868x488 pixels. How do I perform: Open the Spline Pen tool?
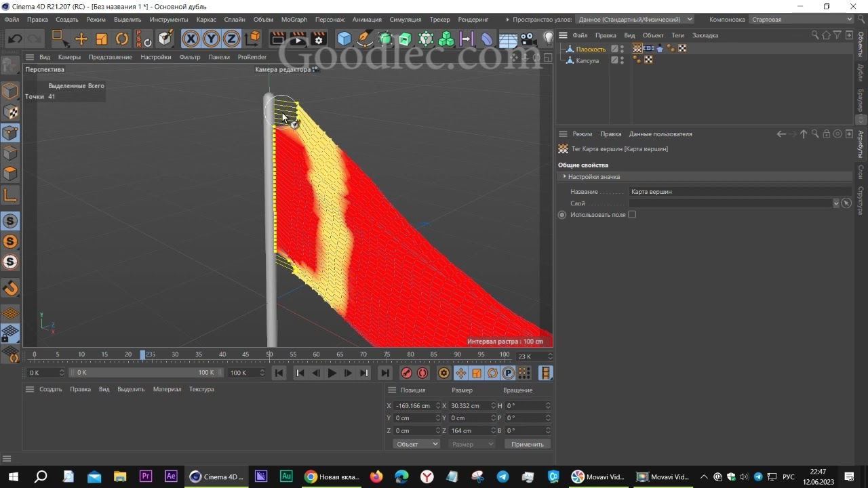click(365, 39)
